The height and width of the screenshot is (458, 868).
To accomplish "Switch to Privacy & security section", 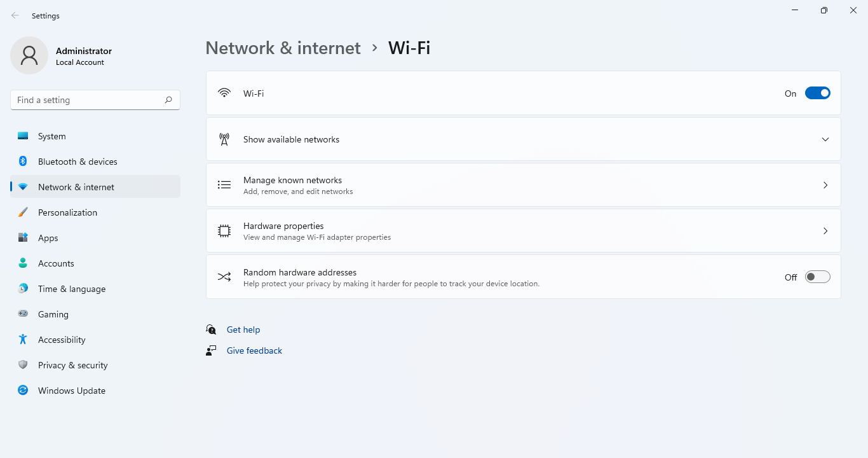I will click(x=73, y=364).
